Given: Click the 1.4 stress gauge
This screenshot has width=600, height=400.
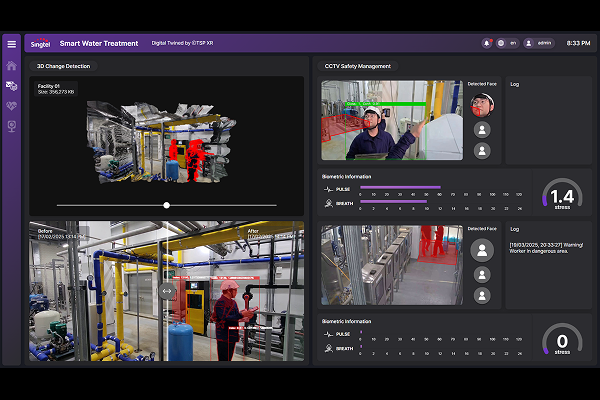Looking at the screenshot, I should coord(562,196).
